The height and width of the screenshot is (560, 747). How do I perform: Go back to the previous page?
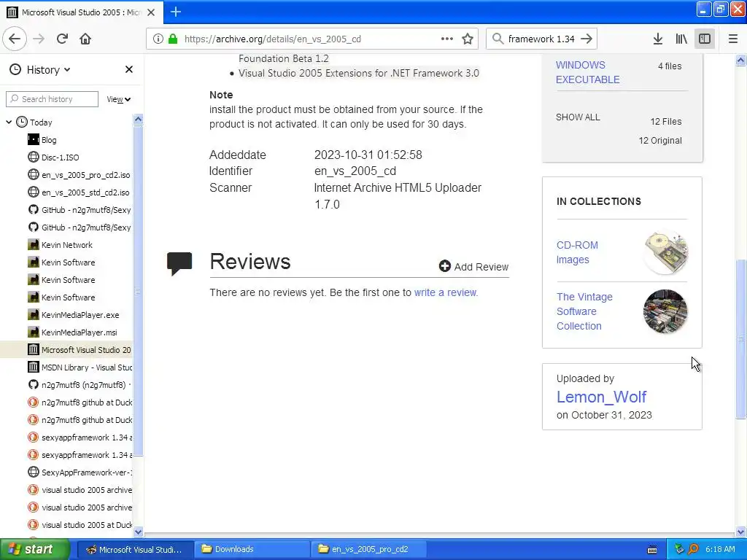15,39
